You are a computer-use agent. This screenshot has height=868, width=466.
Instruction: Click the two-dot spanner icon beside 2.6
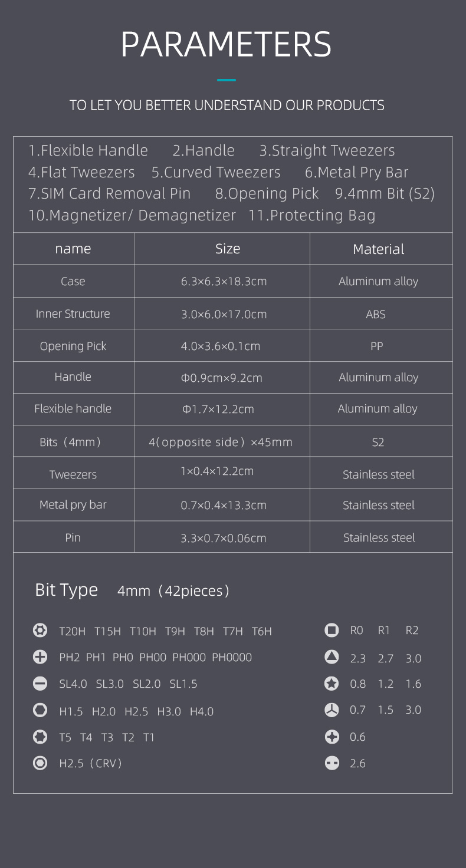click(332, 763)
